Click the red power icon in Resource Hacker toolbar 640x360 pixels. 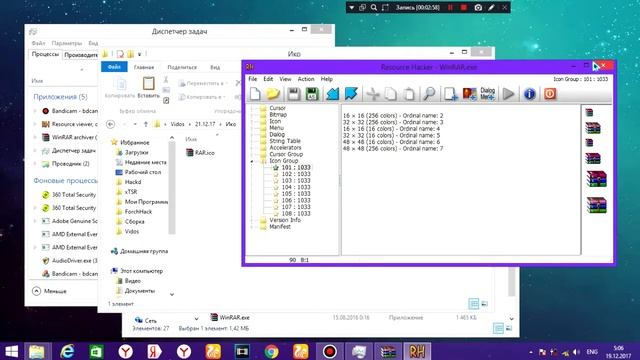coord(550,94)
